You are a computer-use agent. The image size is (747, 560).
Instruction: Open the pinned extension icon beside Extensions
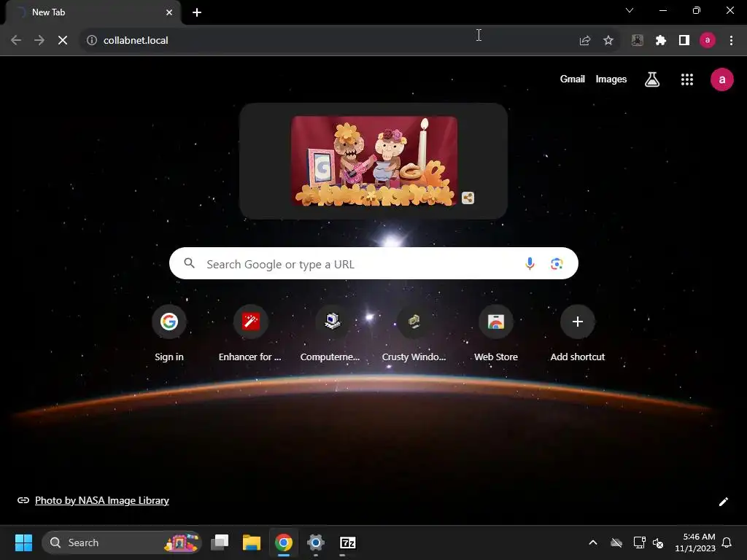pos(638,41)
